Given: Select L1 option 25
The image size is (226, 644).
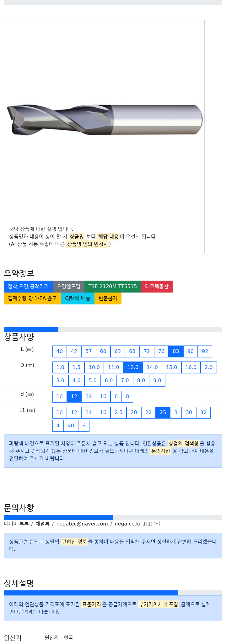Looking at the screenshot, I should pyautogui.click(x=163, y=412).
